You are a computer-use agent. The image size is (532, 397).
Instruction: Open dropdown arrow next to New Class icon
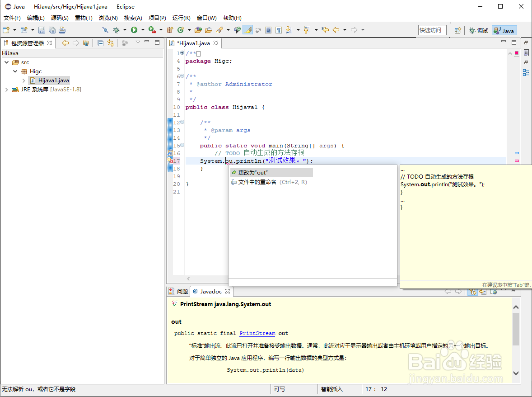pos(189,30)
